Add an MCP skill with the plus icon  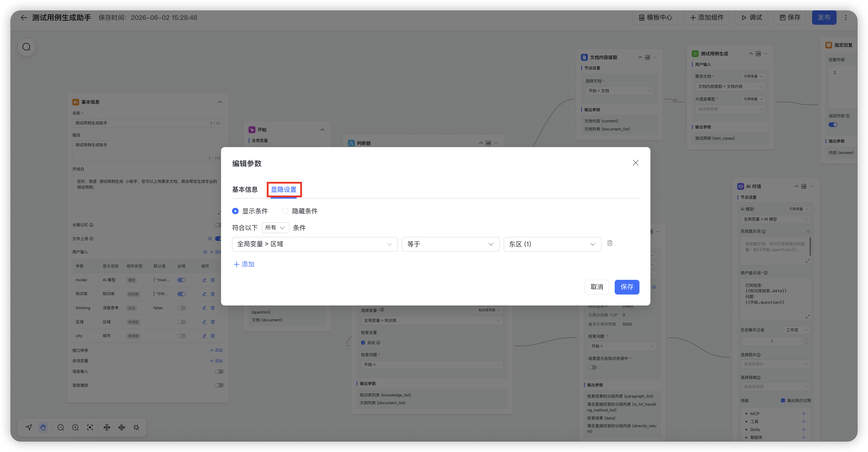click(804, 414)
